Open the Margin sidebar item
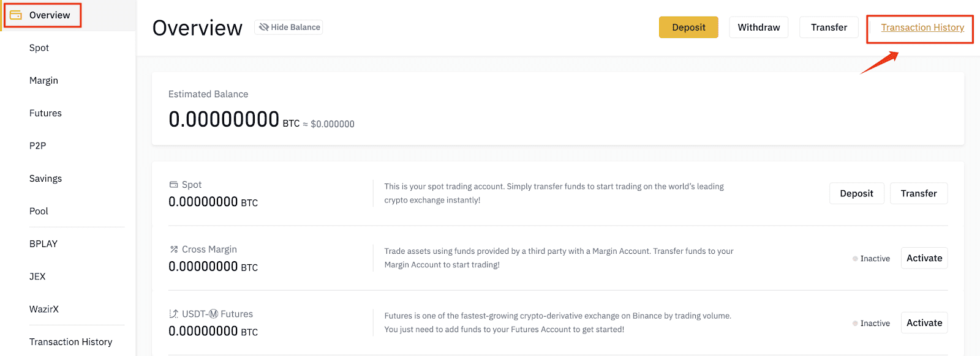This screenshot has width=980, height=356. 43,80
